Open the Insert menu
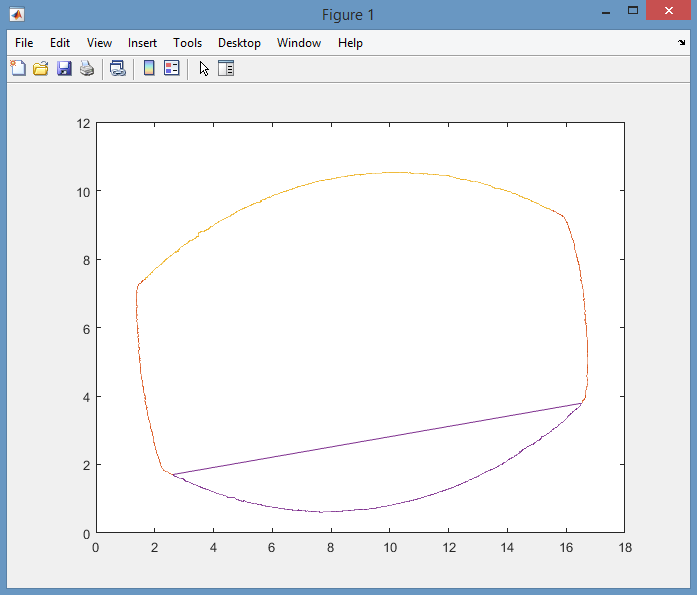The image size is (697, 595). (142, 43)
